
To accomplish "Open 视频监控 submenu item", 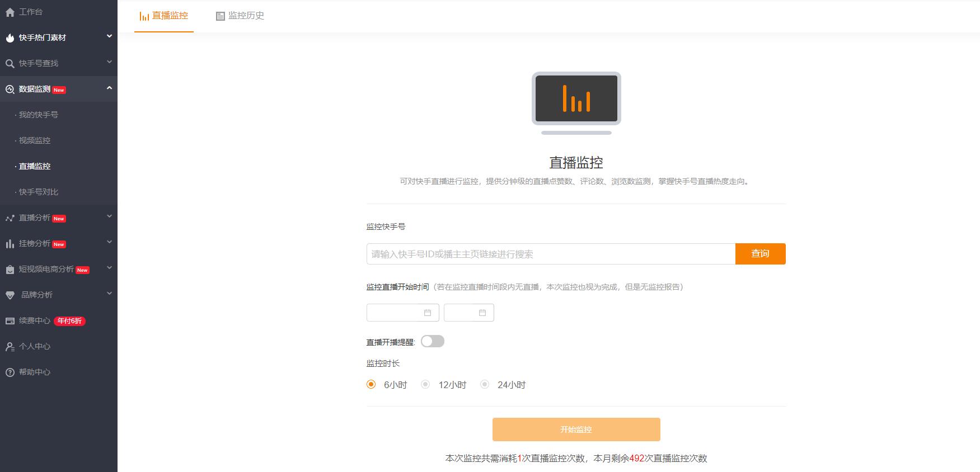I will 35,141.
